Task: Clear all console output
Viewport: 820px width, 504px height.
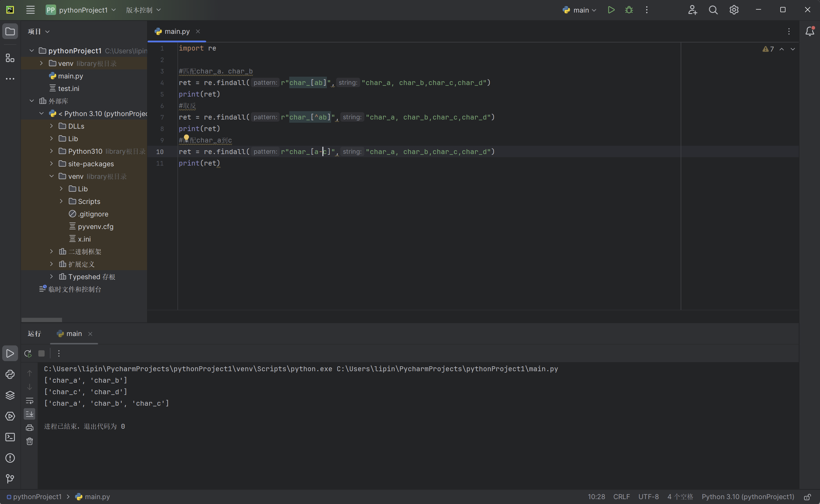Action: [30, 442]
